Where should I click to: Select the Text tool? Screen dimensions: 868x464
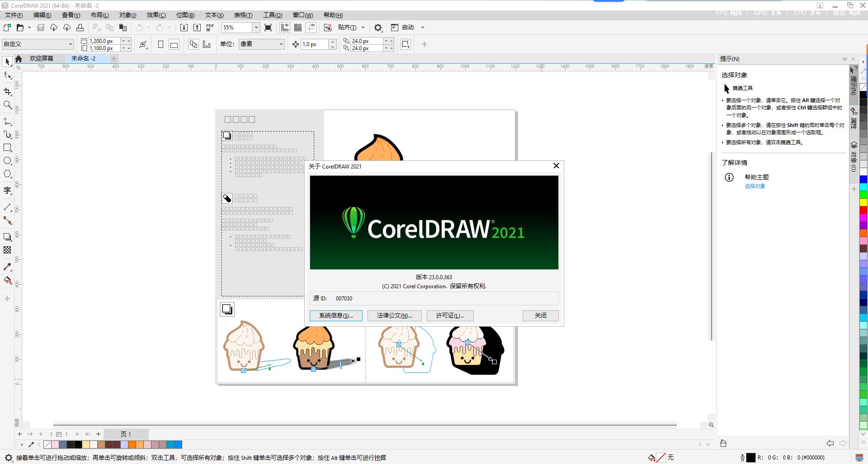click(x=7, y=191)
